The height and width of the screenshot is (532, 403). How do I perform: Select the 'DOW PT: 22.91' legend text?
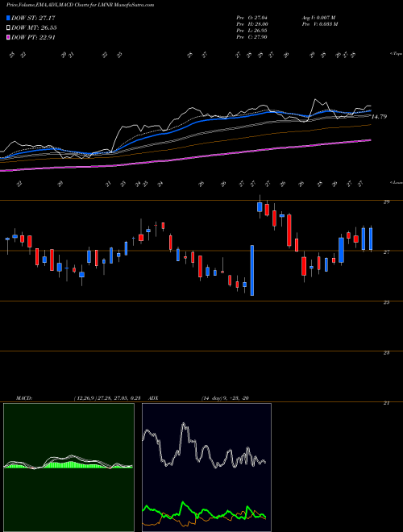click(x=33, y=37)
